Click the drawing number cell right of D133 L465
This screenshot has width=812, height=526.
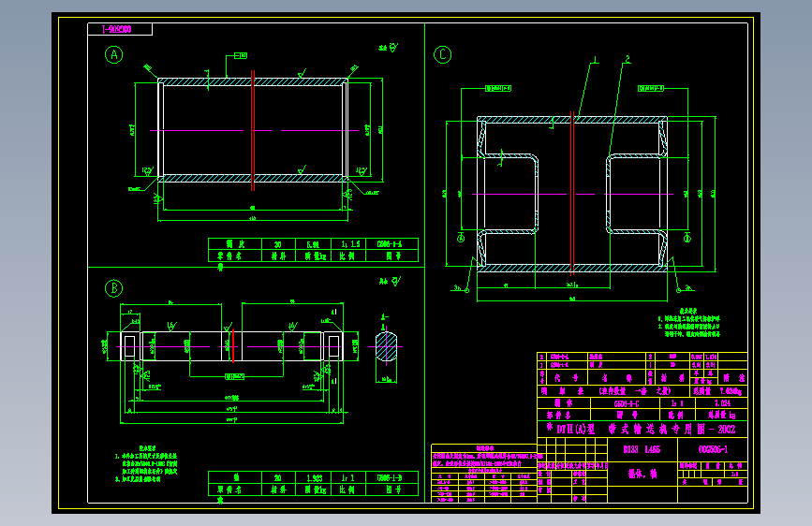click(713, 449)
